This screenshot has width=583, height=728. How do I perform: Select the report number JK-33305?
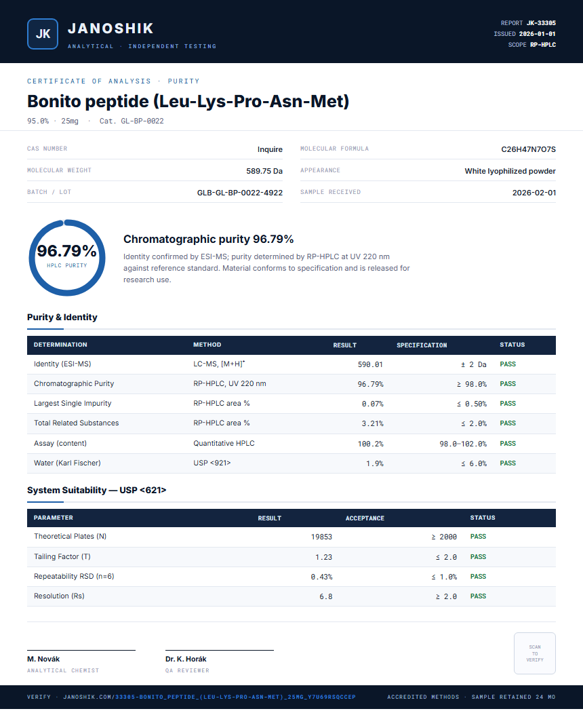[x=541, y=23]
